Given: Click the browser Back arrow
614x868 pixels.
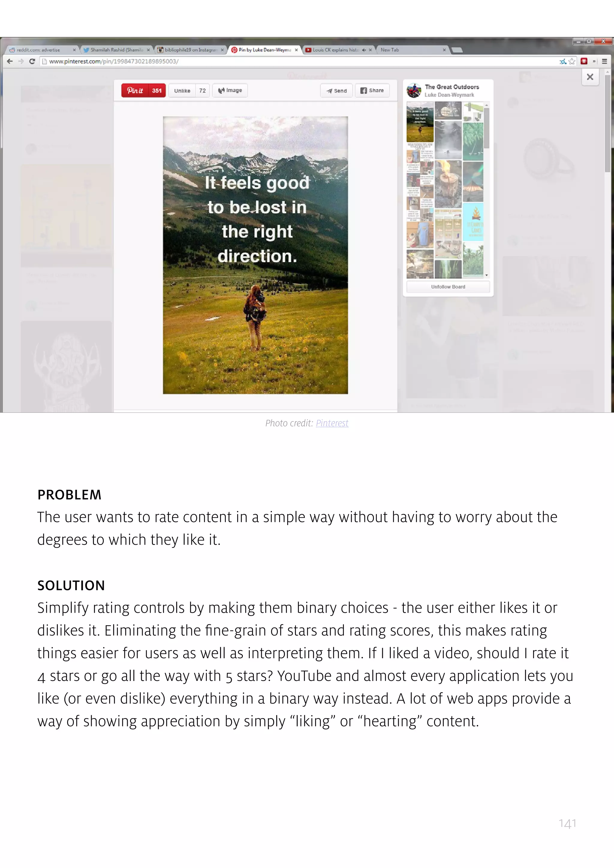Looking at the screenshot, I should (10, 61).
